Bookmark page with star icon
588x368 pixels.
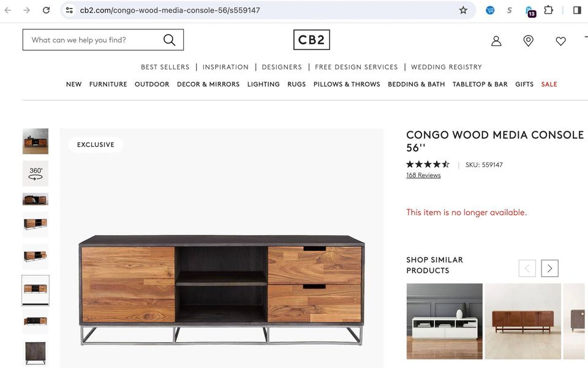point(463,10)
